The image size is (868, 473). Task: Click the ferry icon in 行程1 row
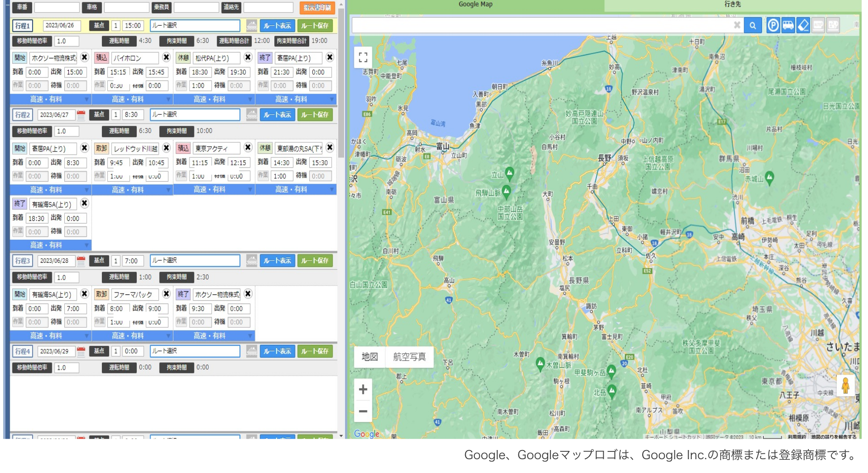(251, 25)
